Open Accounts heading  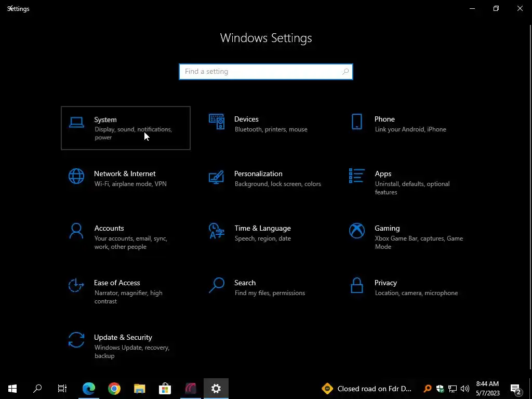(x=109, y=229)
